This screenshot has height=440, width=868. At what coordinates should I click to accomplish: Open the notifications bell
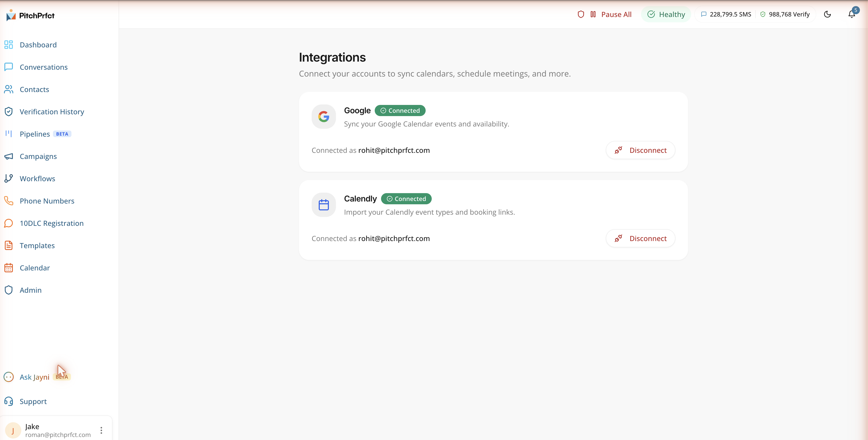pyautogui.click(x=852, y=14)
